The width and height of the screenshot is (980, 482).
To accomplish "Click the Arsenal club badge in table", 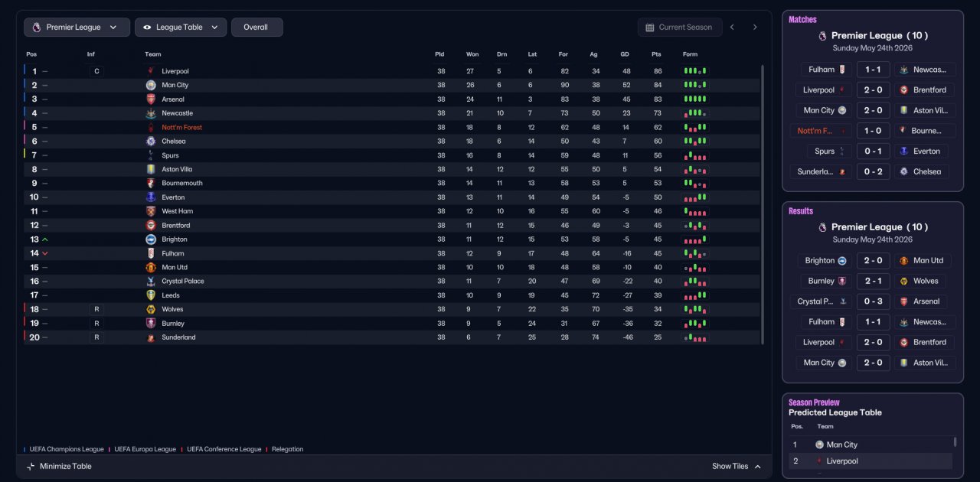I will [x=151, y=99].
